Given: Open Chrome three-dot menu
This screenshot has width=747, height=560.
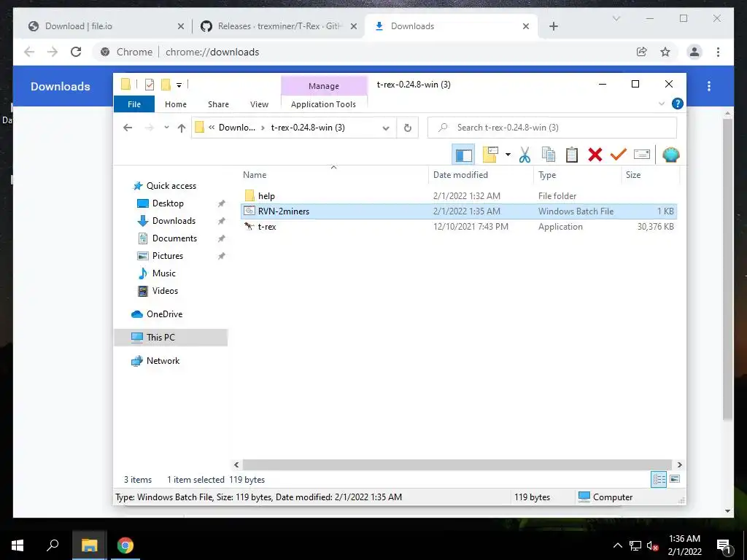Looking at the screenshot, I should click(718, 52).
